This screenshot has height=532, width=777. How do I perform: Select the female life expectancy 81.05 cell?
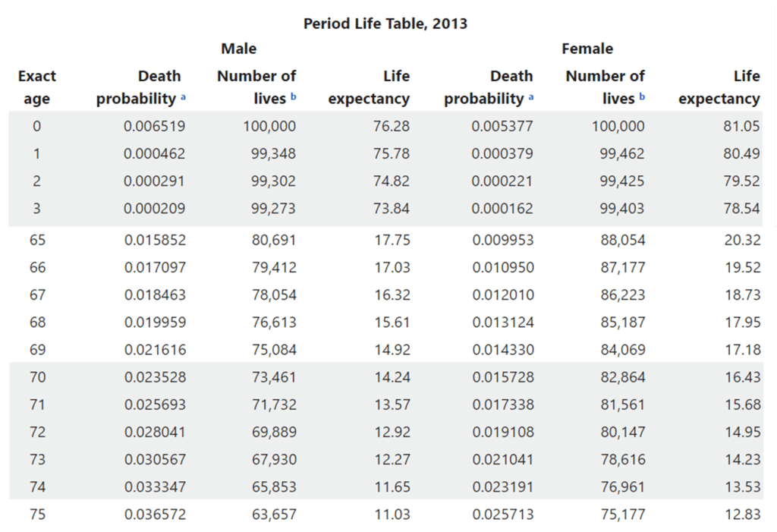(741, 126)
